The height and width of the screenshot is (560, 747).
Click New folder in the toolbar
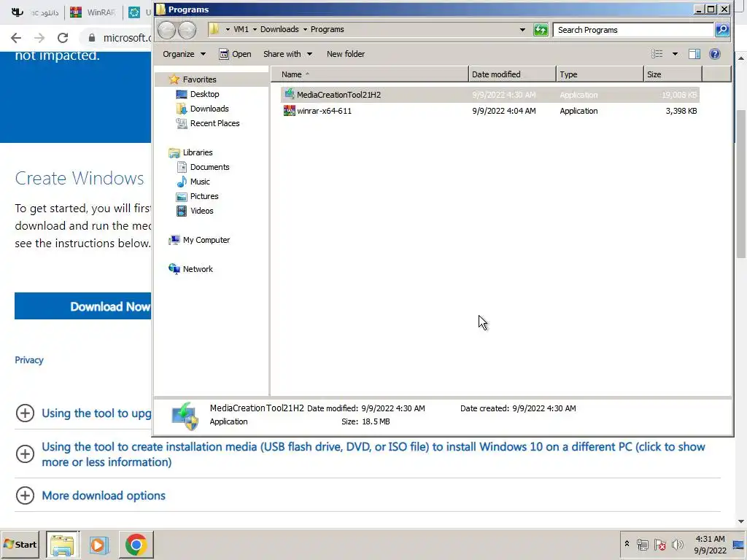click(x=346, y=54)
